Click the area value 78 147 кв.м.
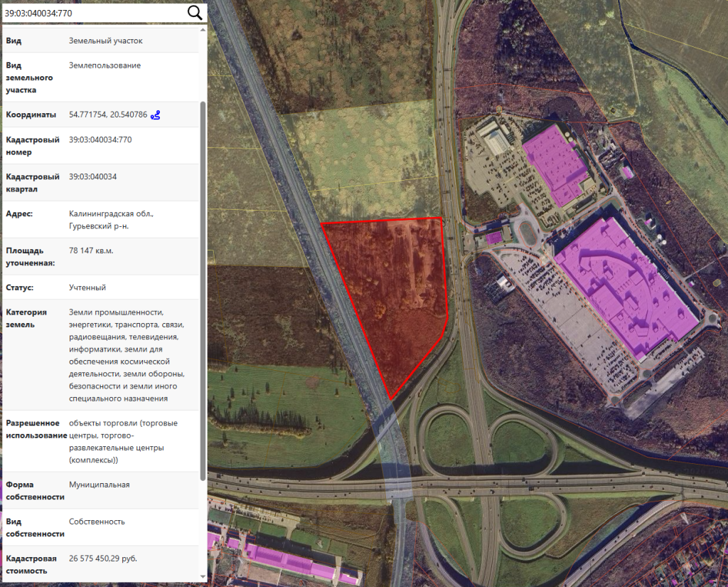This screenshot has width=728, height=587. (91, 250)
